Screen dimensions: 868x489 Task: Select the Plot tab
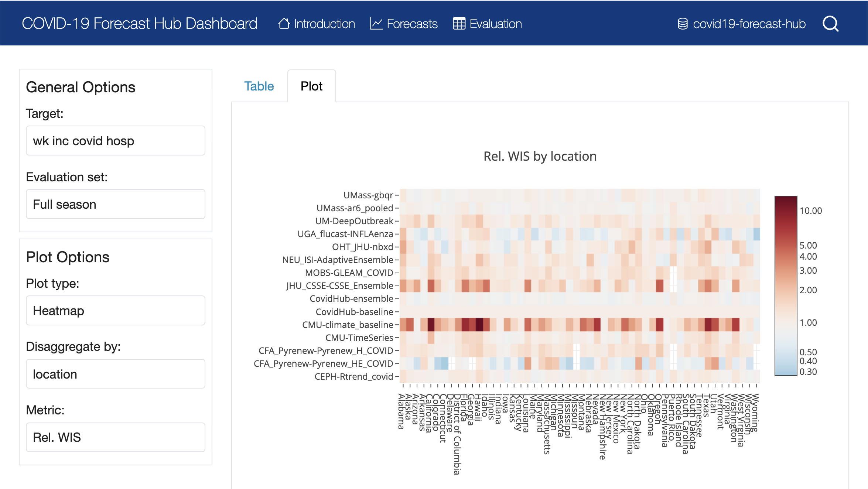click(x=311, y=86)
